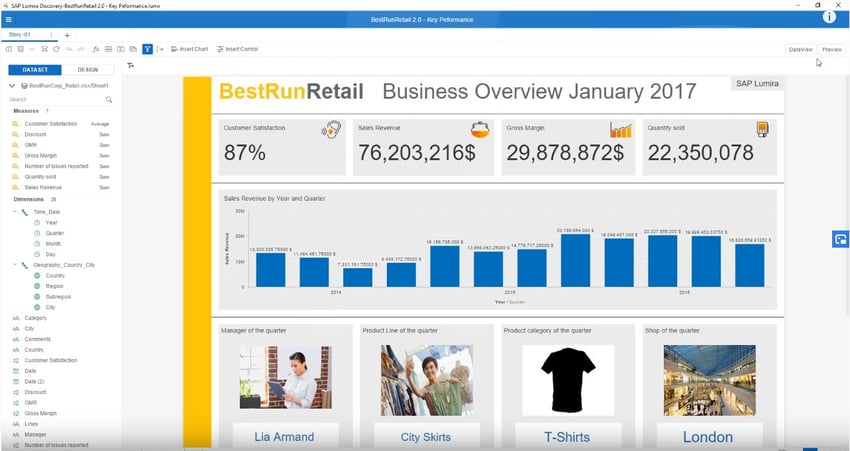Image resolution: width=850 pixels, height=451 pixels.
Task: Select the Comments dimension
Action: 37,339
